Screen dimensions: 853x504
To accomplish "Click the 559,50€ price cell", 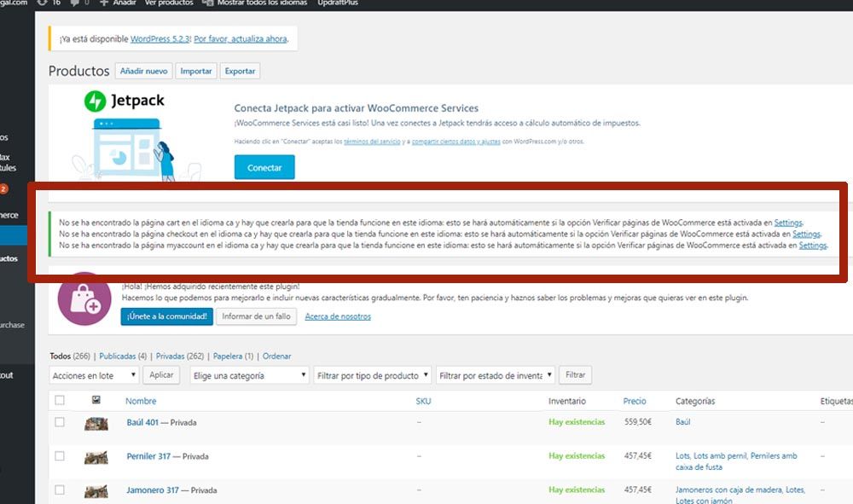I will click(637, 422).
